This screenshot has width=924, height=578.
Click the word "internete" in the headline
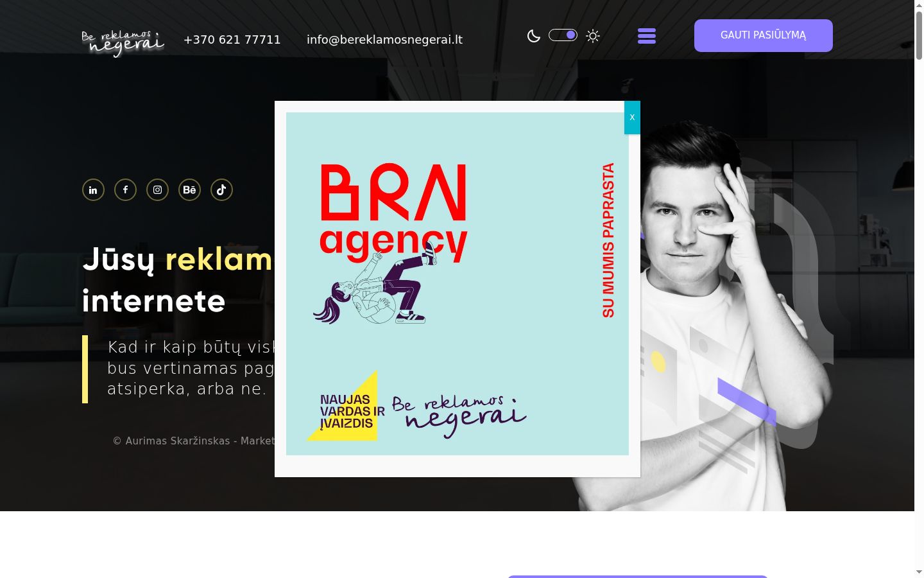pyautogui.click(x=154, y=301)
